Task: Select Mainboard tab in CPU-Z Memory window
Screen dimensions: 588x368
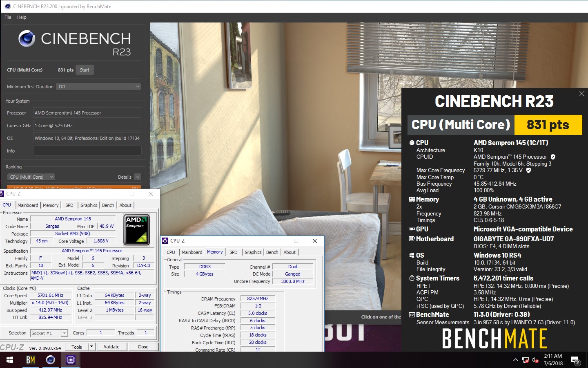Action: click(x=192, y=252)
